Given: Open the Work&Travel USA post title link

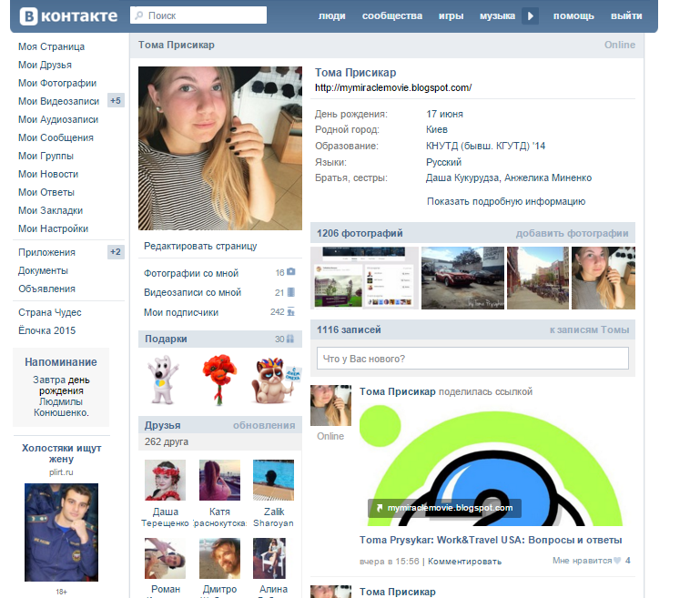Looking at the screenshot, I should coord(491,540).
